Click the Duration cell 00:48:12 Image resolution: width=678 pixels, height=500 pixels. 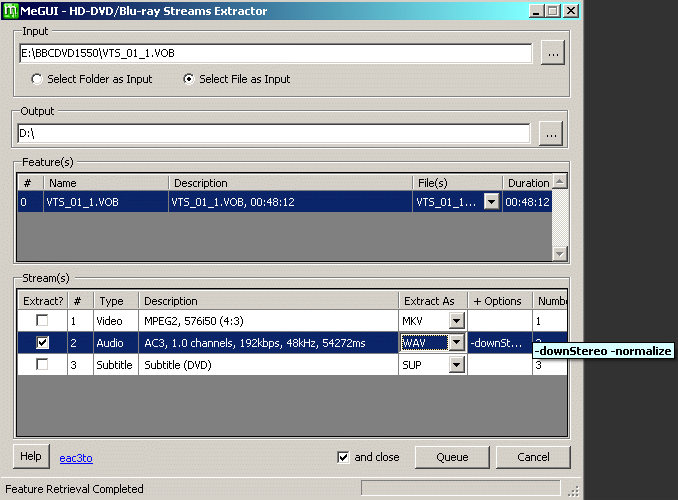(527, 202)
